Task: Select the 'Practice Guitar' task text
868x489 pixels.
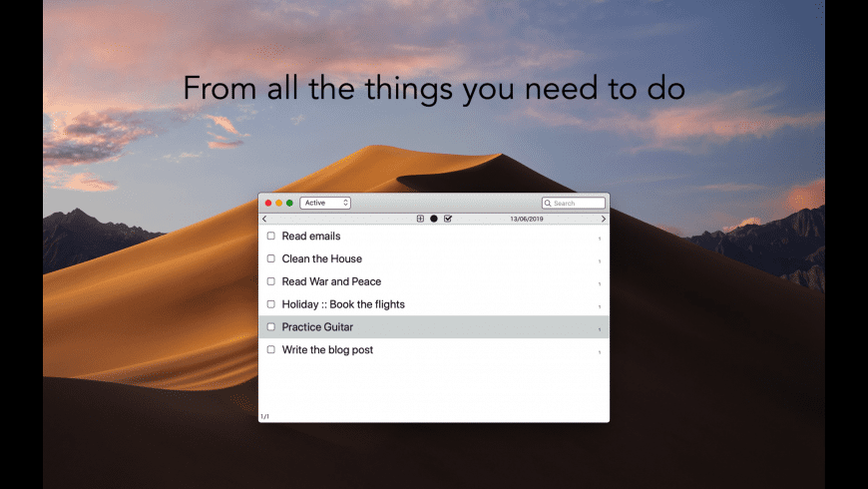Action: click(x=317, y=326)
